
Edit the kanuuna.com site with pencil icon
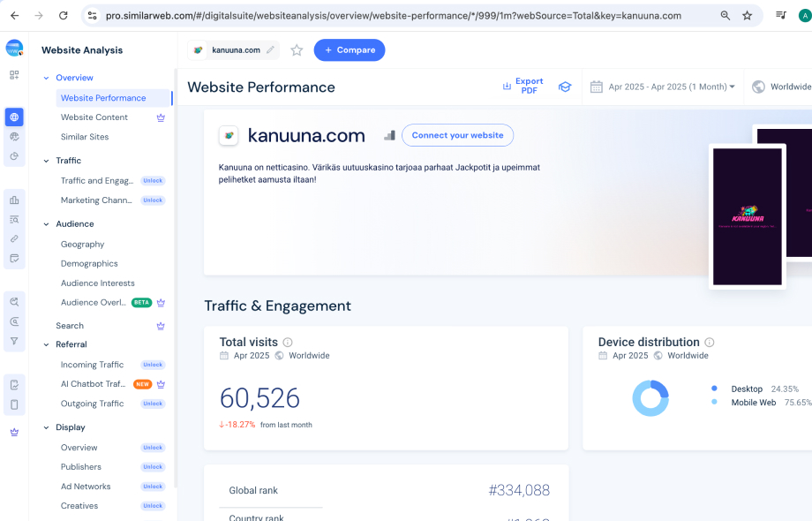[270, 50]
